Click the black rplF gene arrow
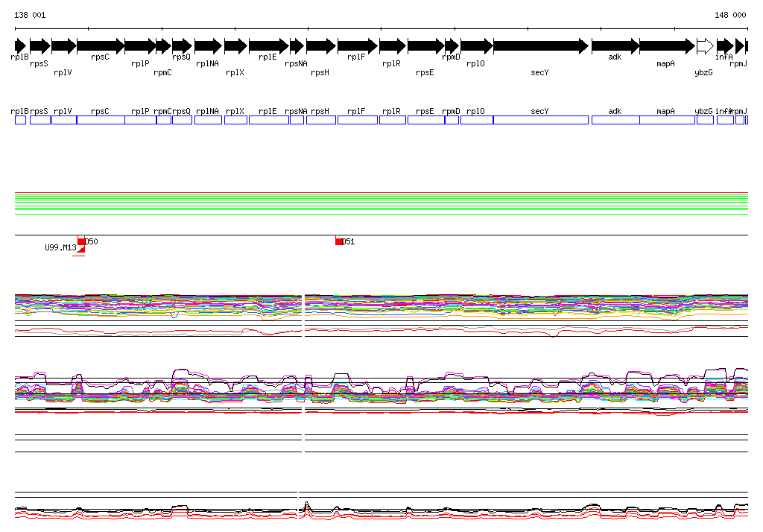The image size is (763, 532). (358, 46)
